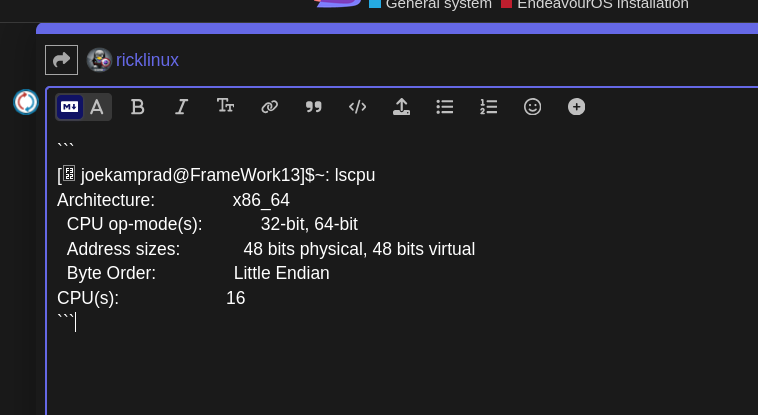Insert a blockquote with the quote icon
Viewport: 758px width, 415px height.
(x=313, y=107)
